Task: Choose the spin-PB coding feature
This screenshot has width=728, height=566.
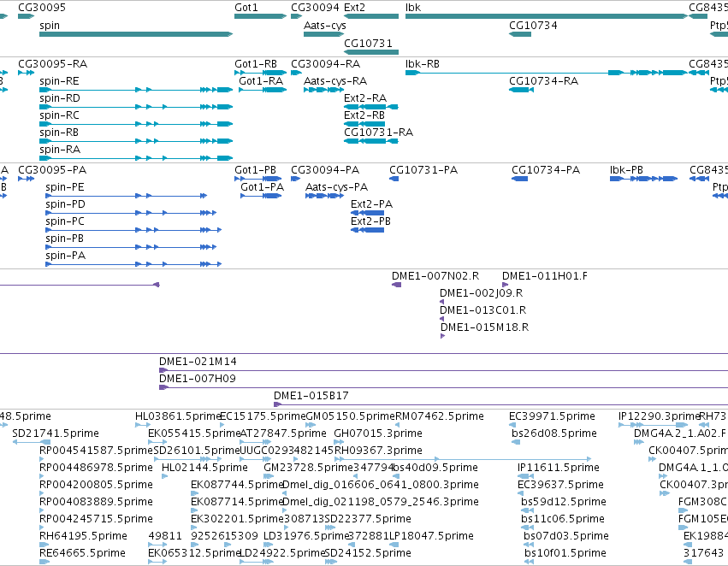Action: 131,247
